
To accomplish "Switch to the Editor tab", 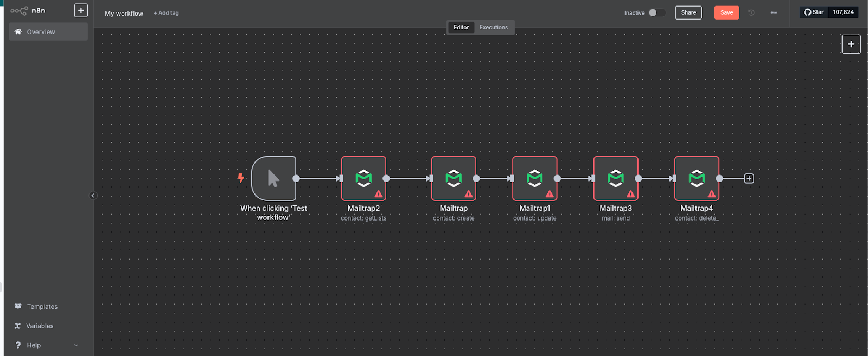I will click(461, 27).
